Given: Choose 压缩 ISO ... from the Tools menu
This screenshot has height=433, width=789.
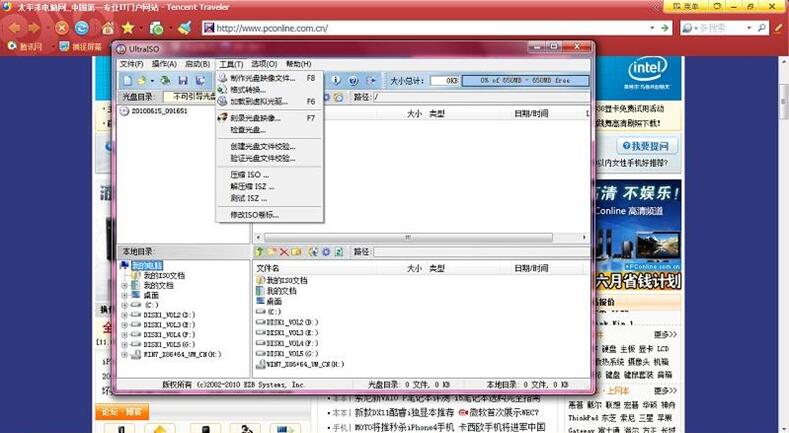Looking at the screenshot, I should 269,175.
